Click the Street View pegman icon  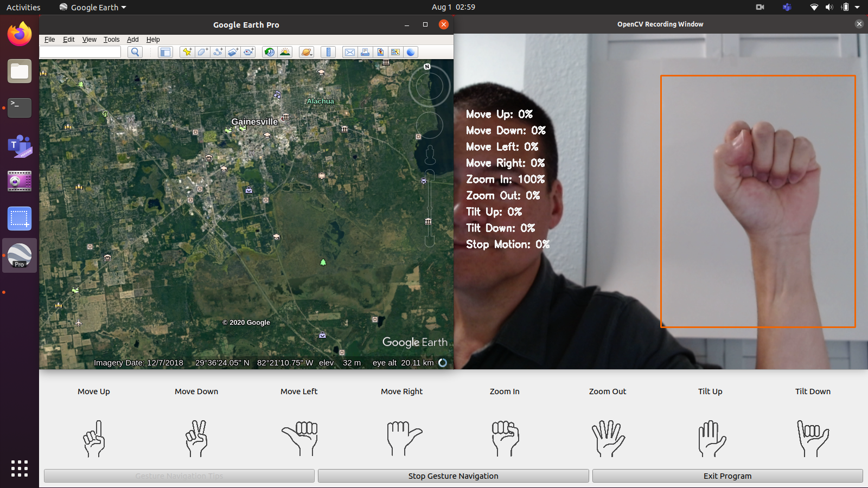(430, 155)
